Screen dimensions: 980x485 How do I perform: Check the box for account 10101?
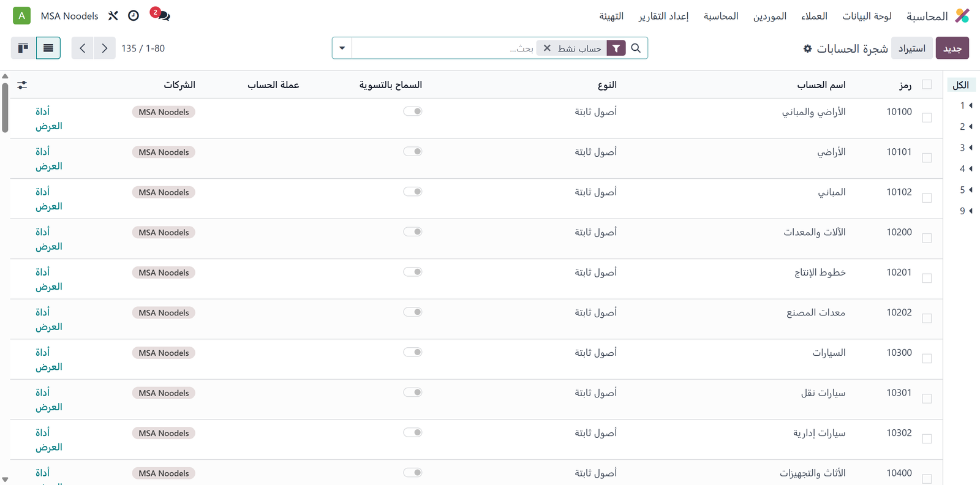927,158
